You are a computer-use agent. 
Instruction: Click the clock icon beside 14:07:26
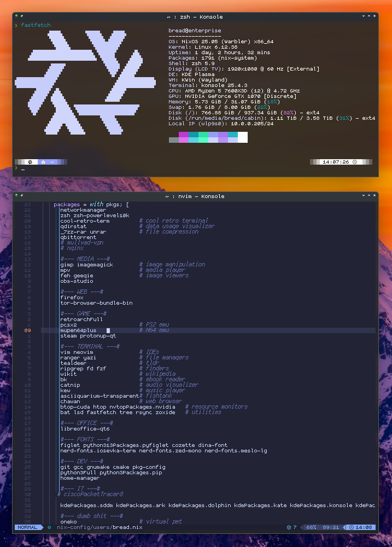pyautogui.click(x=355, y=162)
